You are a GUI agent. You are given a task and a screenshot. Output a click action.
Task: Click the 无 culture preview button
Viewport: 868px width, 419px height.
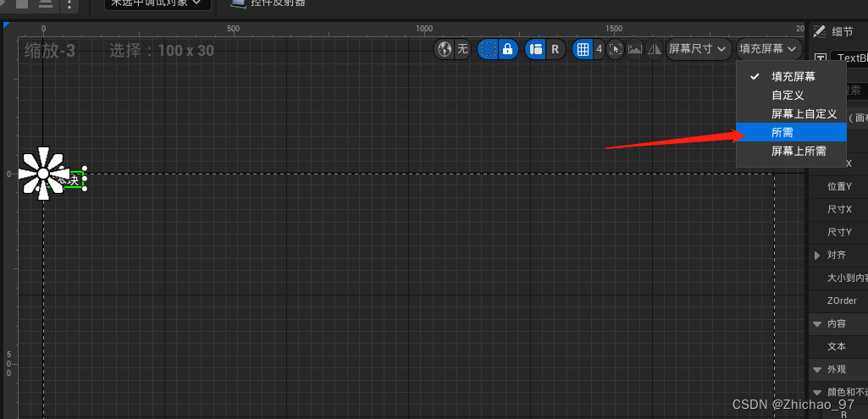point(462,49)
